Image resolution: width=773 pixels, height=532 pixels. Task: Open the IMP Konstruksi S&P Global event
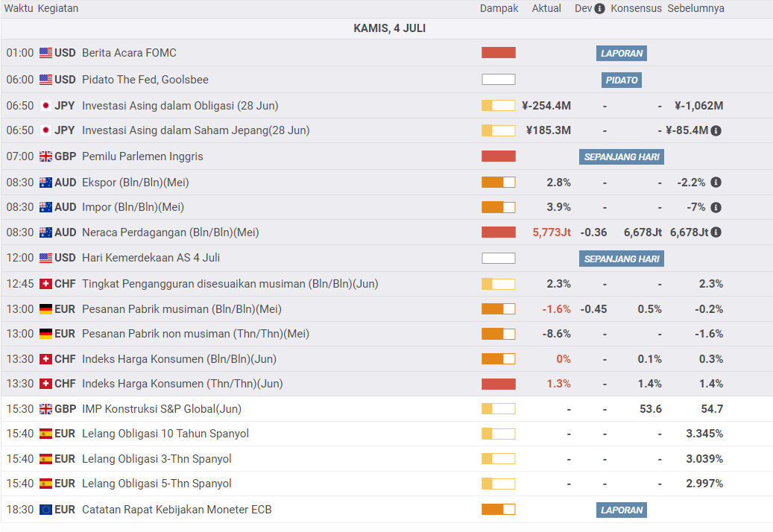(x=162, y=409)
